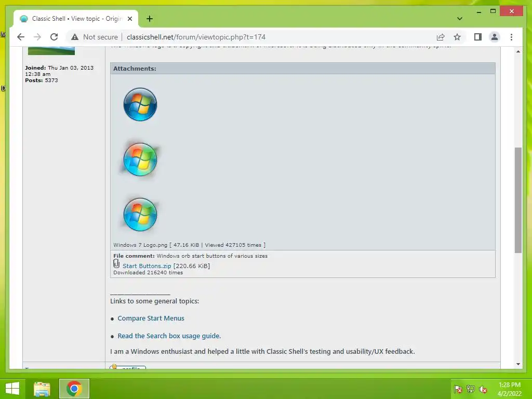Click the Attachments: header
Viewport: 532px width, 399px height.
coord(135,69)
